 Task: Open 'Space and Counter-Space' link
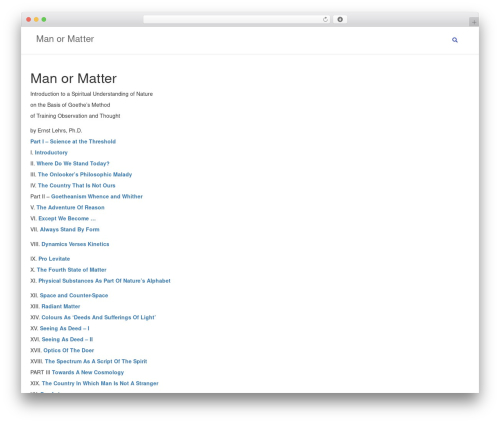click(x=74, y=295)
